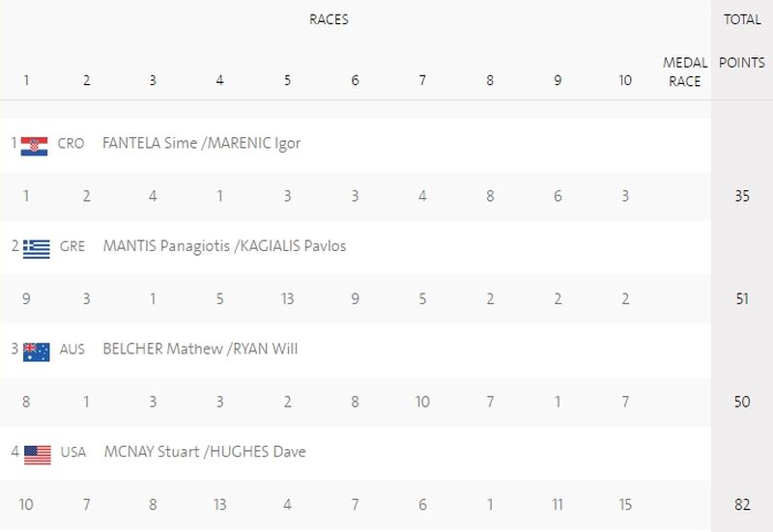Click the GRE country code

click(72, 247)
